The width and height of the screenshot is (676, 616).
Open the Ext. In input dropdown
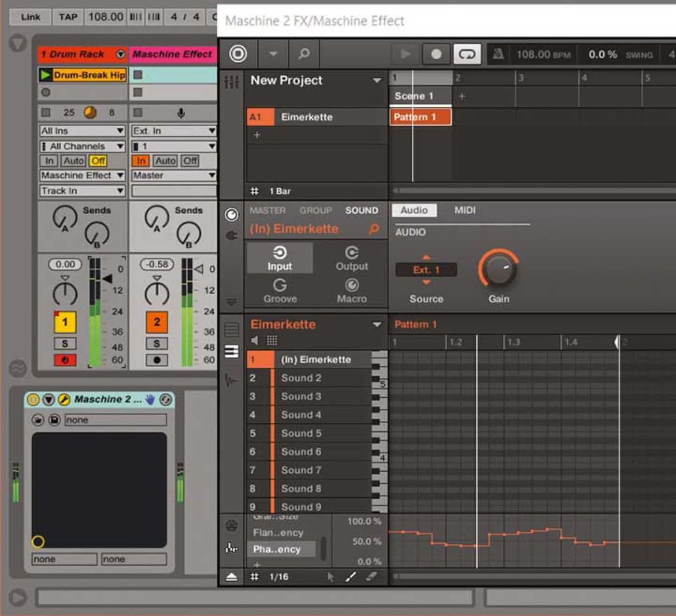tap(174, 130)
